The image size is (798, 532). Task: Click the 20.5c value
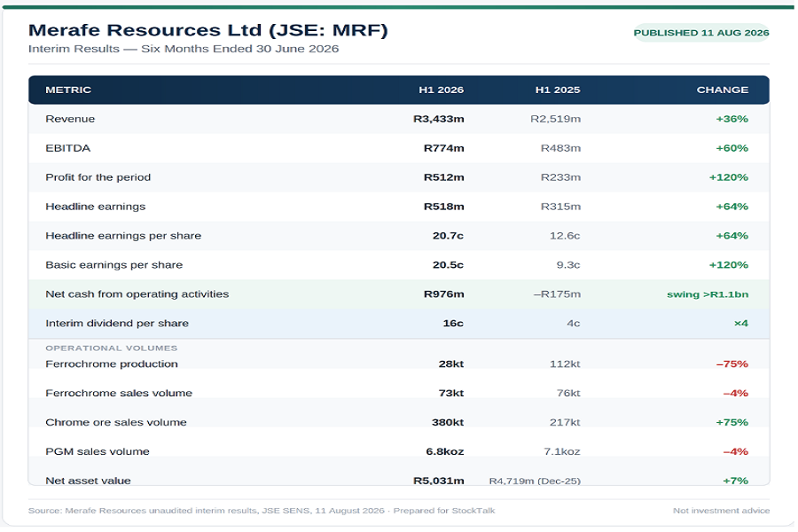[449, 265]
